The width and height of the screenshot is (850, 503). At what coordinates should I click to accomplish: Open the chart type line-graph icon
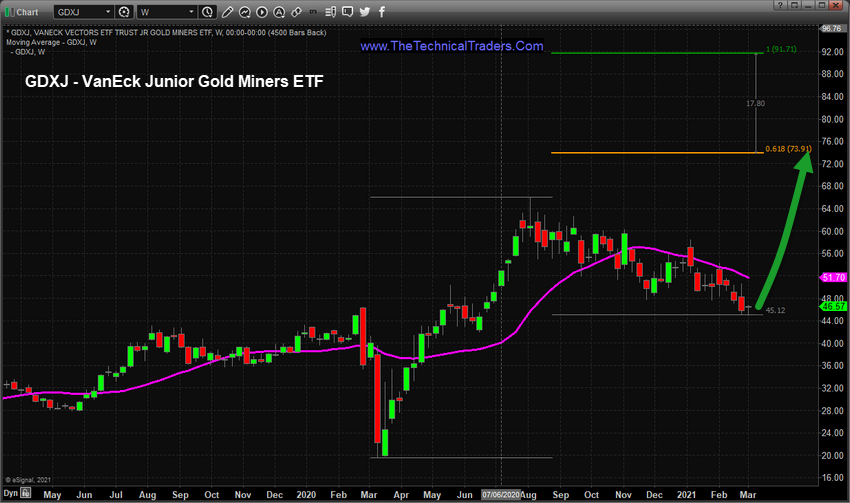tap(244, 12)
